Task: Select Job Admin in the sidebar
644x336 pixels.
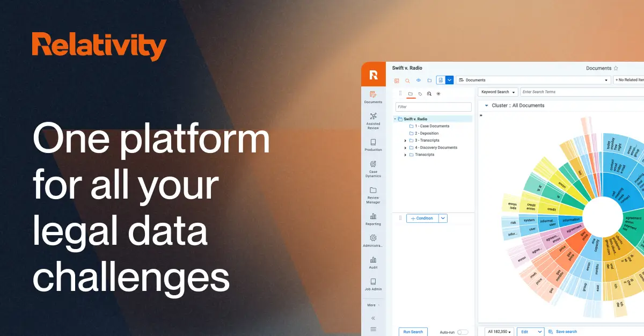Action: [x=372, y=286]
